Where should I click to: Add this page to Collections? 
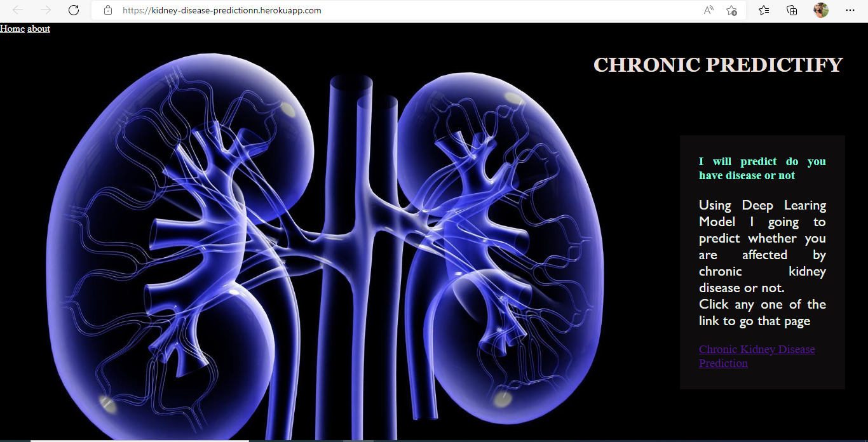pos(791,10)
